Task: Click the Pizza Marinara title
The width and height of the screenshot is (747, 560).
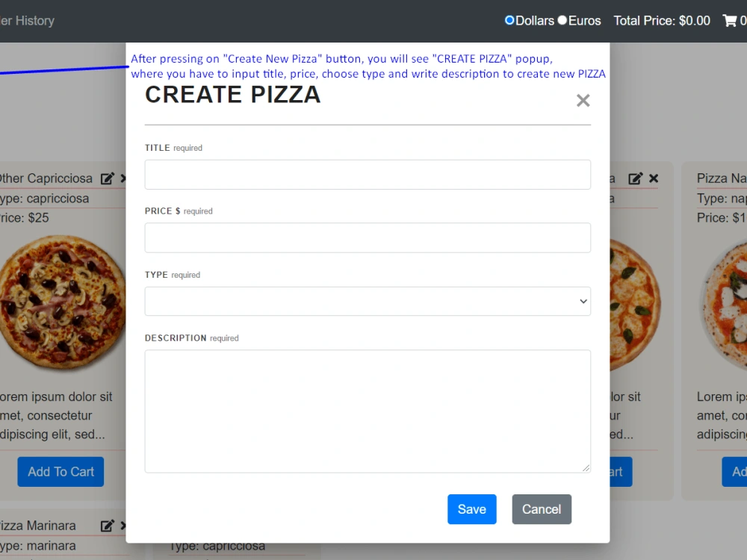Action: [x=38, y=526]
